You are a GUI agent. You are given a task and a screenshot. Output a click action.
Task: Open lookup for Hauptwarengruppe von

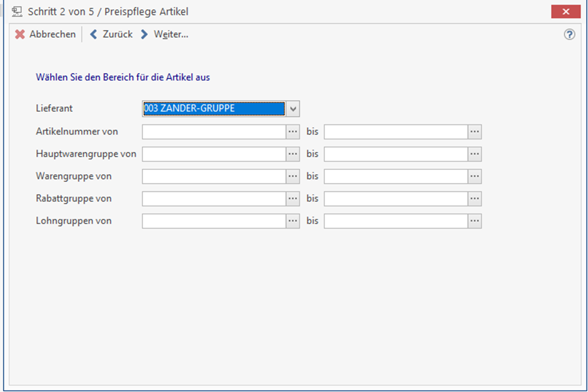[x=293, y=154]
